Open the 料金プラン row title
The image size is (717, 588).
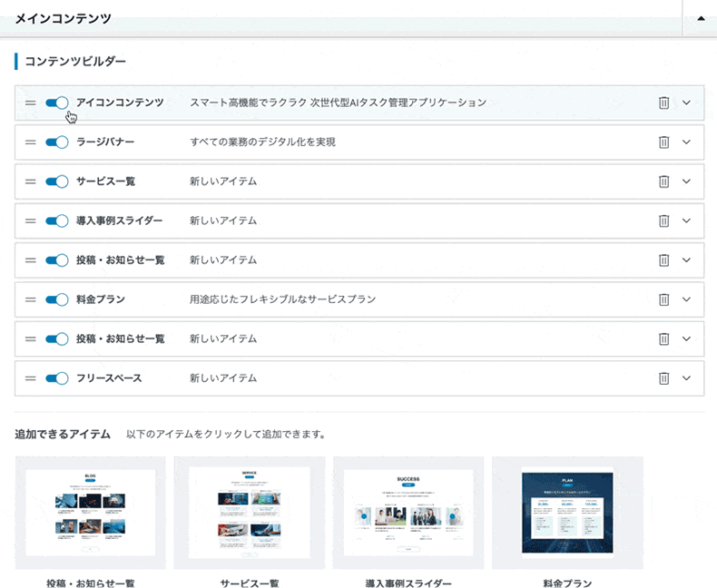[101, 299]
